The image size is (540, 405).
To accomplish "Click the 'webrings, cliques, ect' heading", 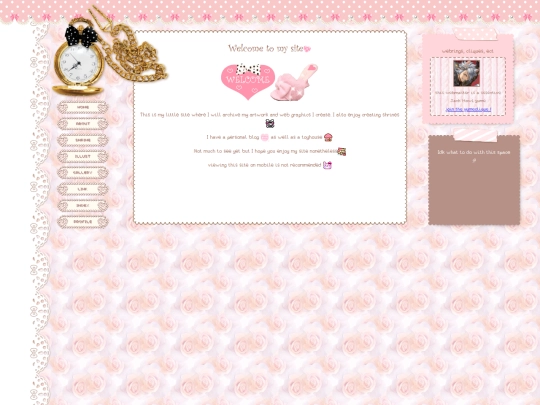I will tap(468, 51).
